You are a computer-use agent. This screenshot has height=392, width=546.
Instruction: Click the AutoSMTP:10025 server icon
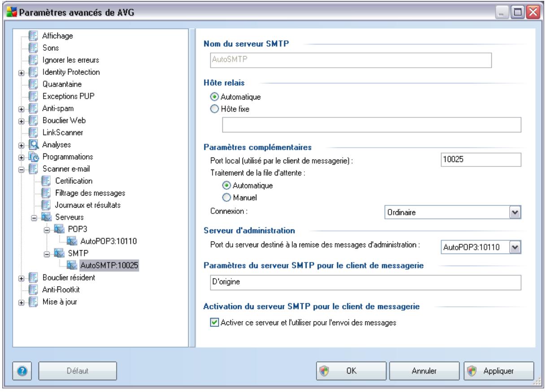(x=73, y=266)
